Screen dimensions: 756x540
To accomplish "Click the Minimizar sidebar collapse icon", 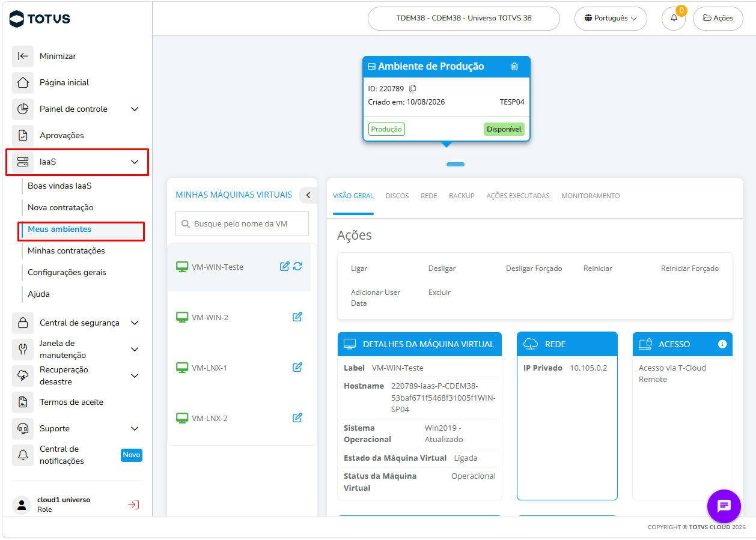I will [23, 56].
